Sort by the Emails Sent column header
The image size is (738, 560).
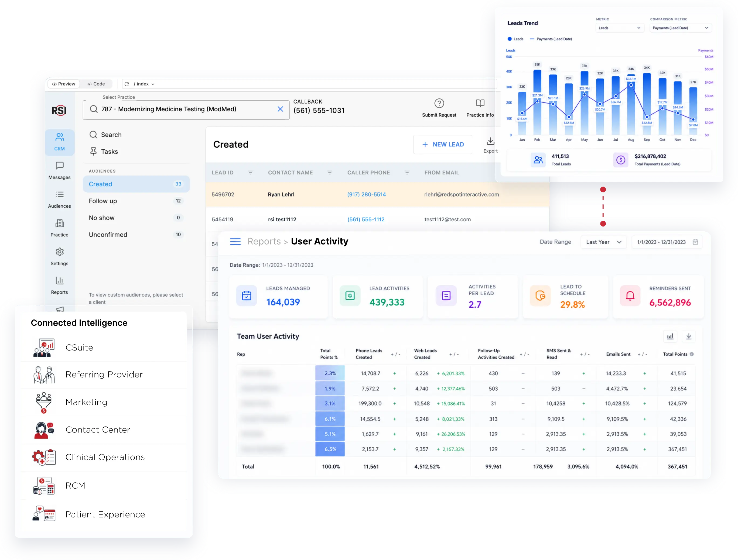(x=618, y=354)
